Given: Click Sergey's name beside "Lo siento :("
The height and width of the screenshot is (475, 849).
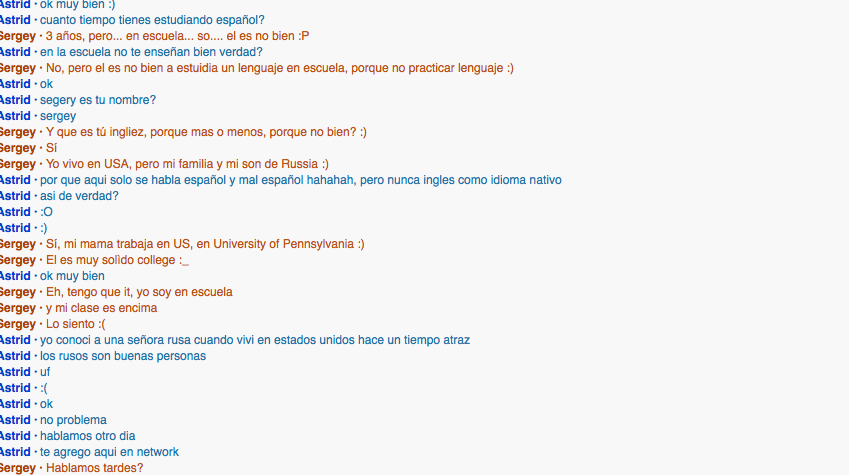Looking at the screenshot, I should (x=17, y=324).
